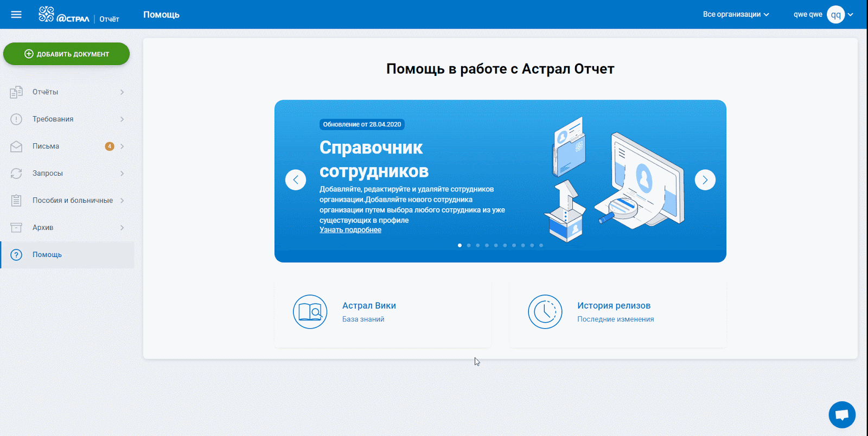Click the История релизов clock icon
The image size is (868, 436).
[x=545, y=312]
